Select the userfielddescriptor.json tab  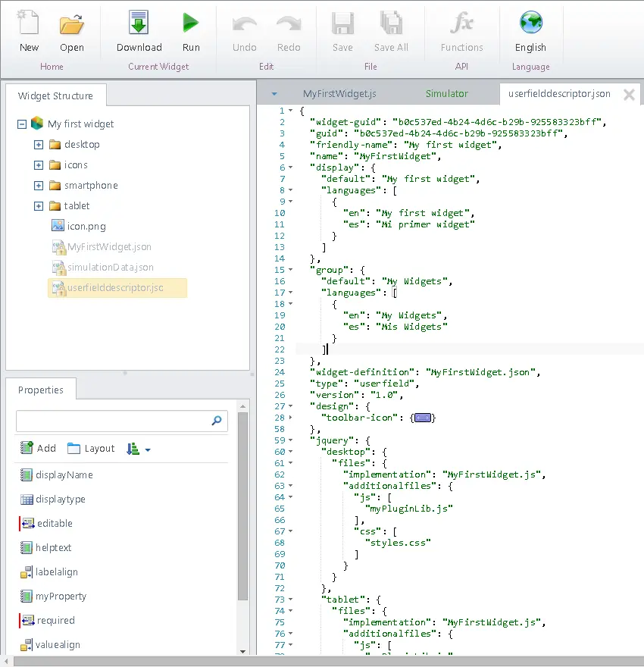559,93
